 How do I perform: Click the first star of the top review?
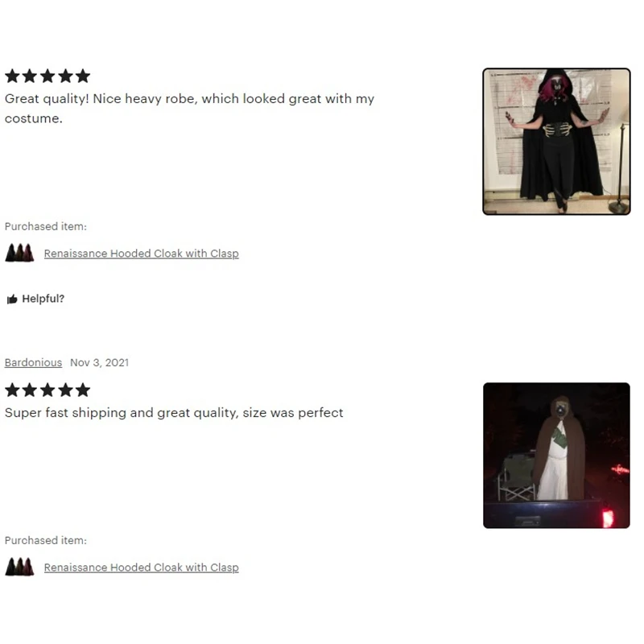coord(12,76)
